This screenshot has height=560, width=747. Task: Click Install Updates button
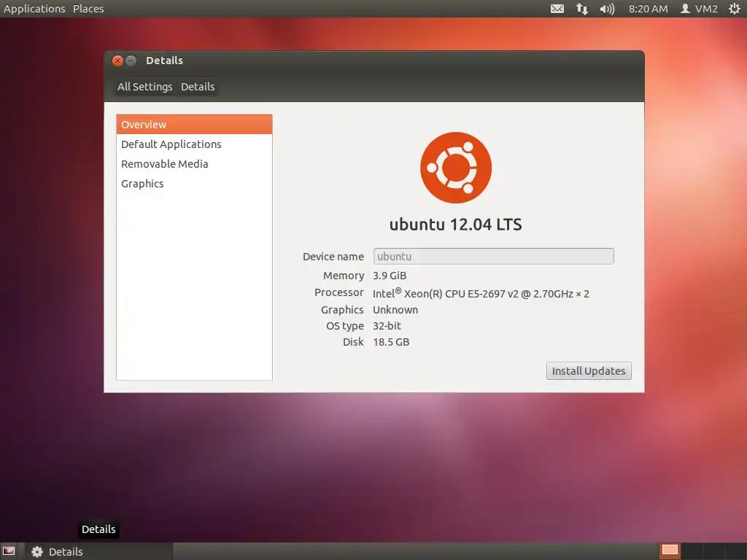589,371
